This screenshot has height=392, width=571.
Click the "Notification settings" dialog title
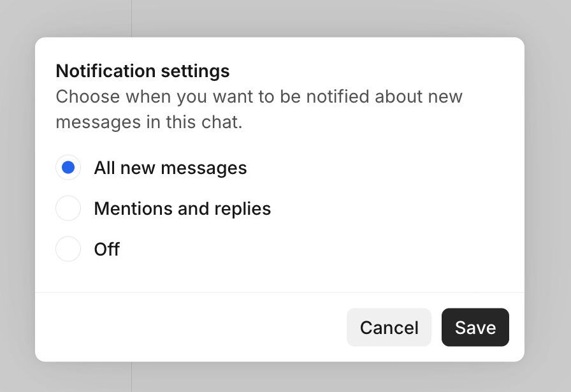pos(143,71)
